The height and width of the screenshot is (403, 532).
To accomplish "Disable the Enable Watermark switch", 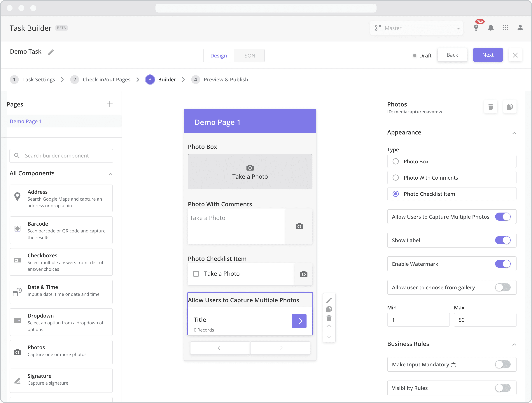I will click(503, 264).
